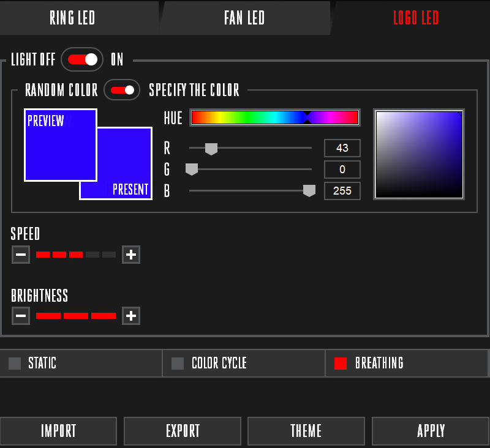Apply the current LED settings
This screenshot has height=448, width=490.
(431, 431)
